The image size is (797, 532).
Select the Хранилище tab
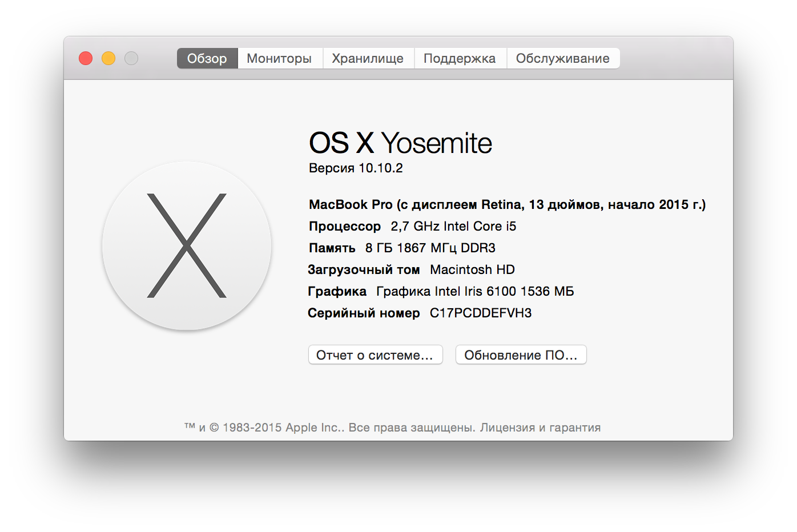(368, 58)
